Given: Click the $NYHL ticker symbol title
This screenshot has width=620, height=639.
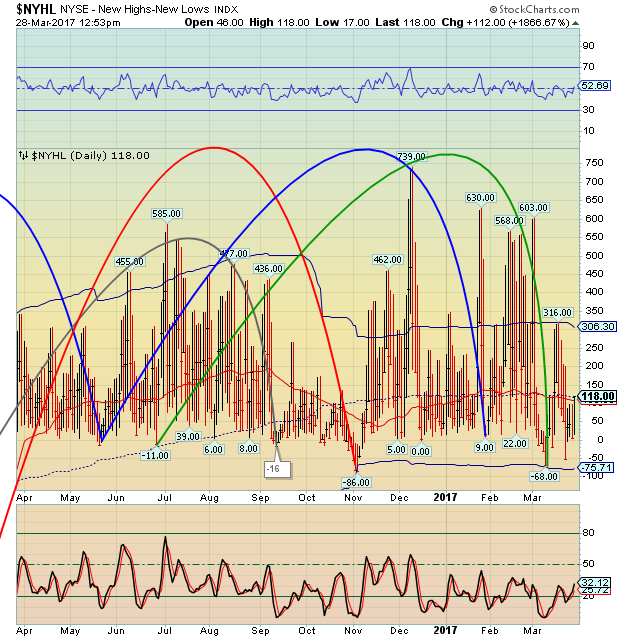Looking at the screenshot, I should pyautogui.click(x=35, y=8).
